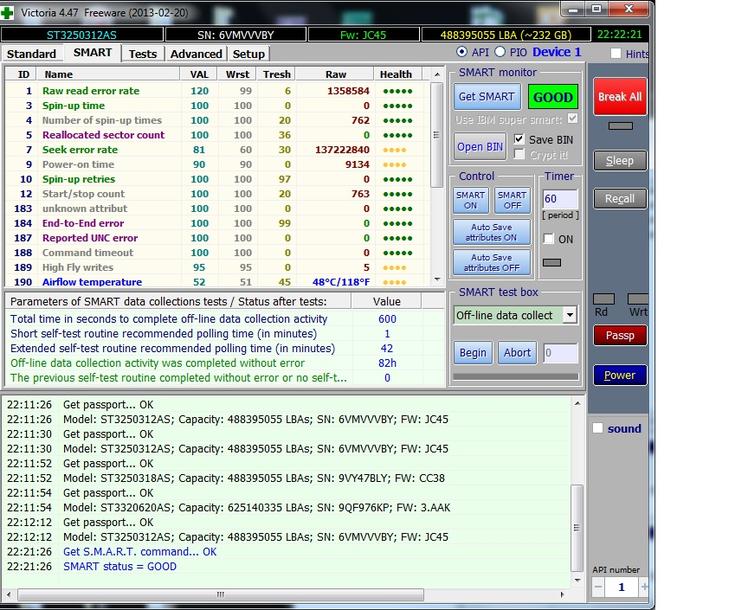
Task: Click the log horizontal scrollbar thumb
Action: coord(220,595)
